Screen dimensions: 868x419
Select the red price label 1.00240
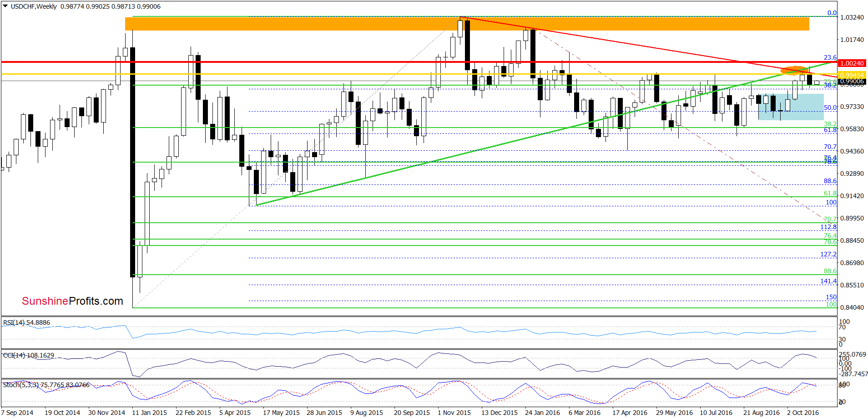[x=852, y=63]
